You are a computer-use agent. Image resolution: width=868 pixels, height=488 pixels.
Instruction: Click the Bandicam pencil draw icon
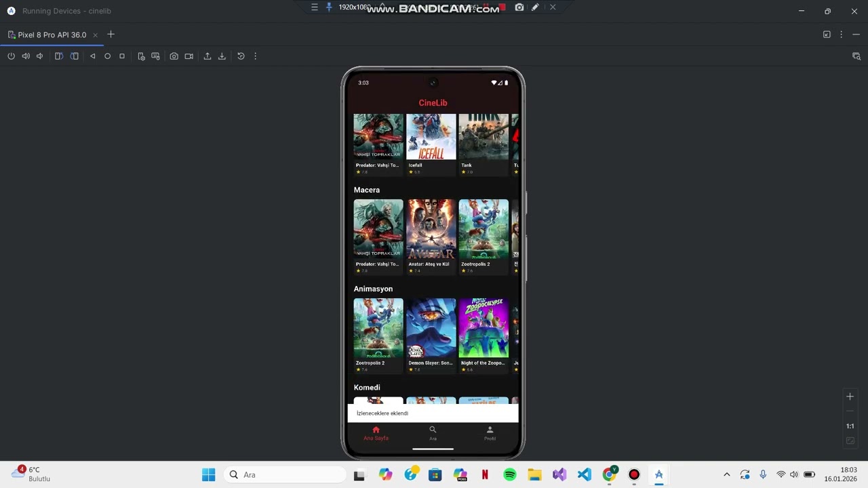[535, 7]
